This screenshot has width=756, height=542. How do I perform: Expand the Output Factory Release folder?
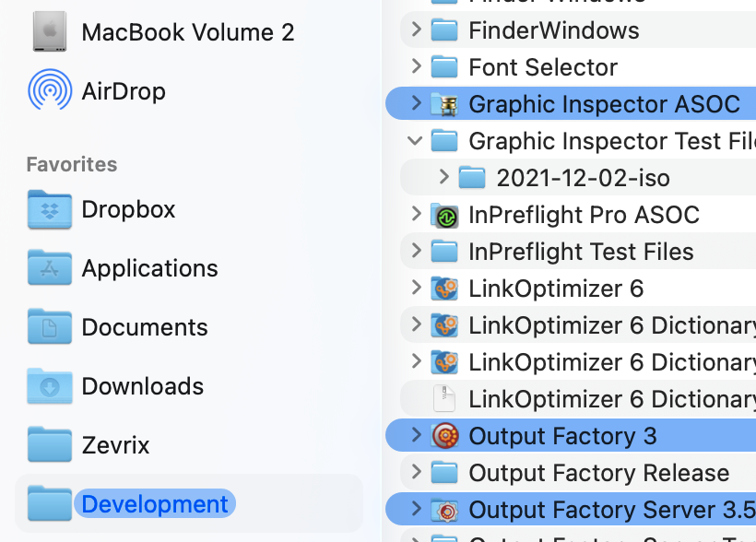pos(416,473)
